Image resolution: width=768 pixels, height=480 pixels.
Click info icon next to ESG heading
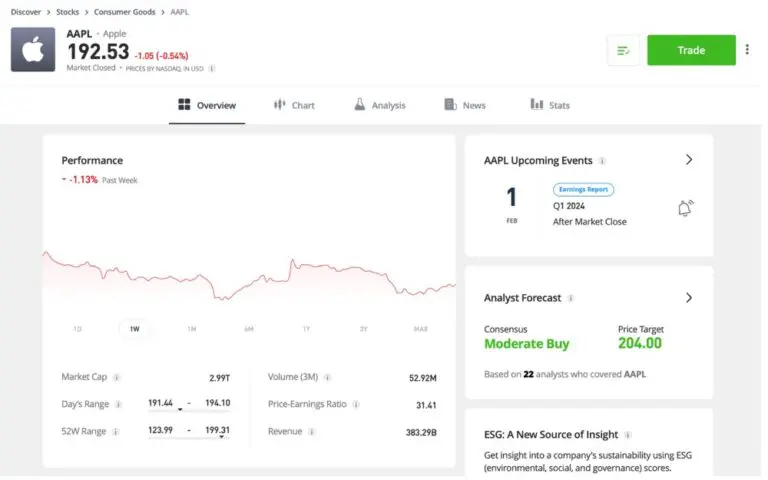[x=628, y=435]
